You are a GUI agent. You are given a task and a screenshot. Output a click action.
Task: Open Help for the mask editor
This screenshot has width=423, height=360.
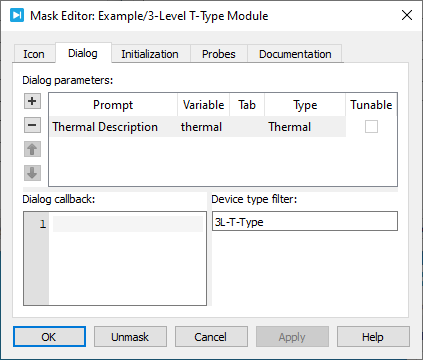click(x=373, y=337)
